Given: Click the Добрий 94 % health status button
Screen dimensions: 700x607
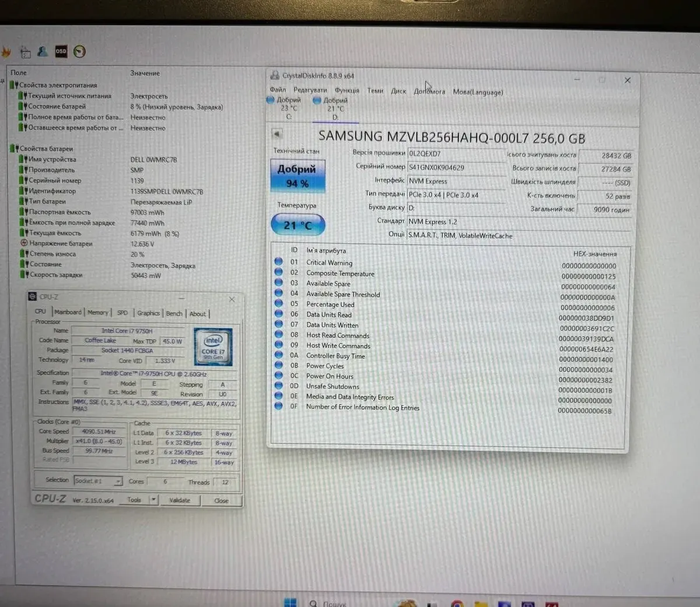Looking at the screenshot, I should tap(297, 176).
